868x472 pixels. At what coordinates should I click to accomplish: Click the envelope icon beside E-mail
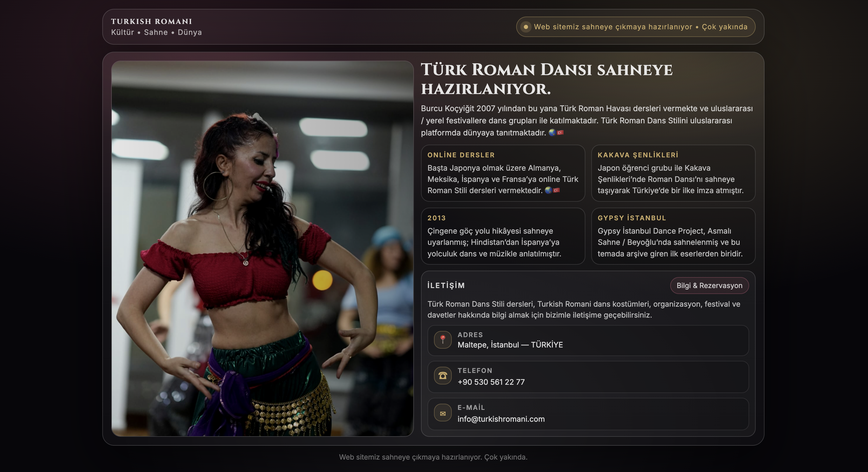tap(443, 413)
